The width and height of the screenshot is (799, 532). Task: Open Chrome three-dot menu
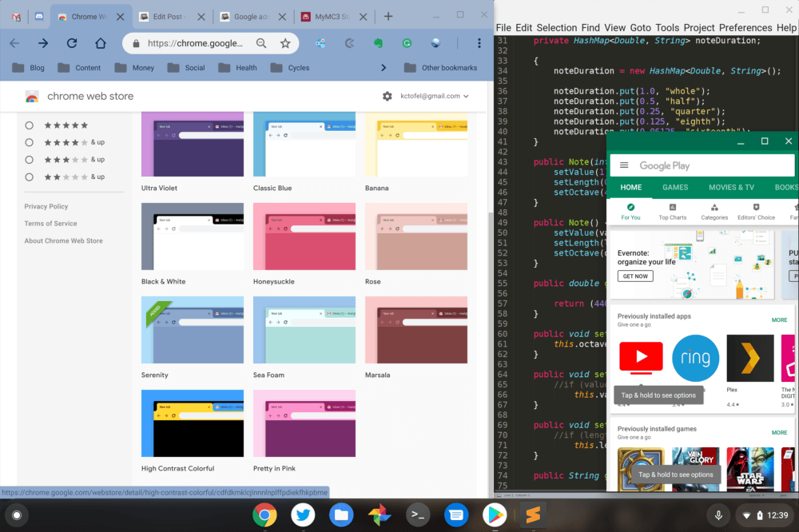[479, 43]
